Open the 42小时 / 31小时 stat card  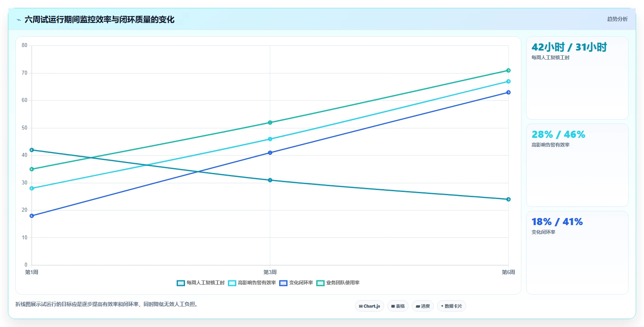click(577, 78)
